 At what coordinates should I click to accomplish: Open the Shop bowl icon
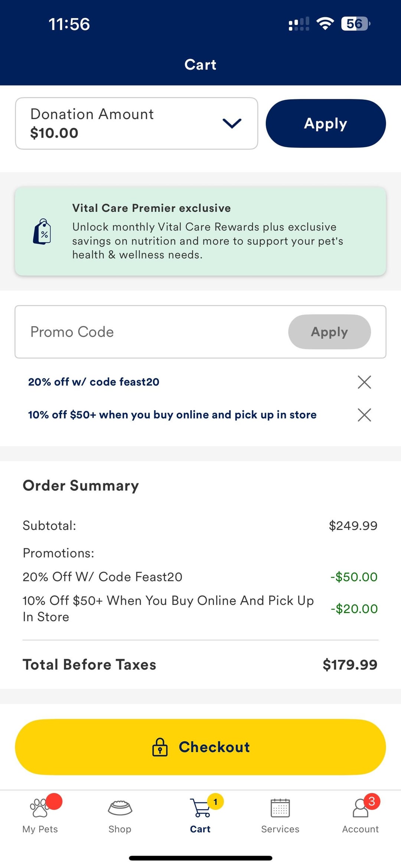[x=120, y=808]
